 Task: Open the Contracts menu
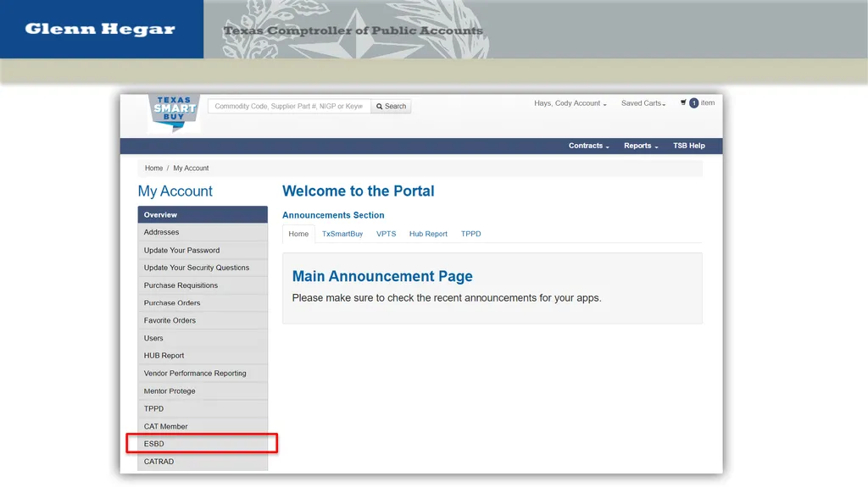(x=588, y=146)
